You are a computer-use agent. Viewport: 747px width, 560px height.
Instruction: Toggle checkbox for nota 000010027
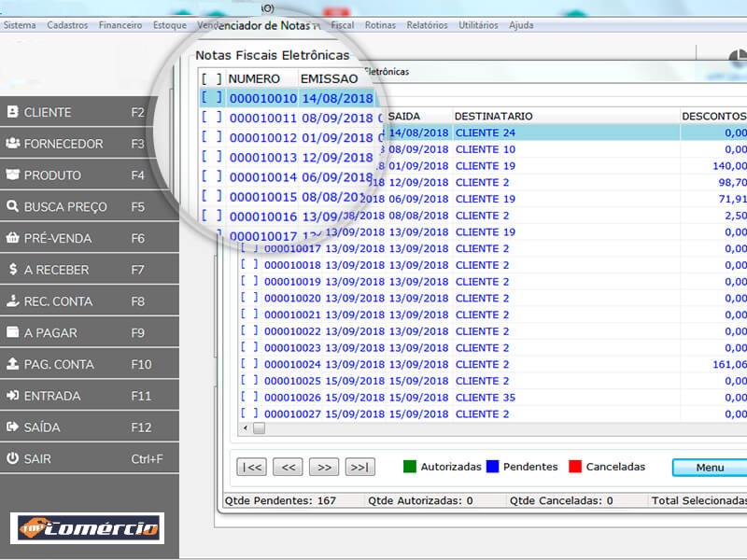click(249, 413)
